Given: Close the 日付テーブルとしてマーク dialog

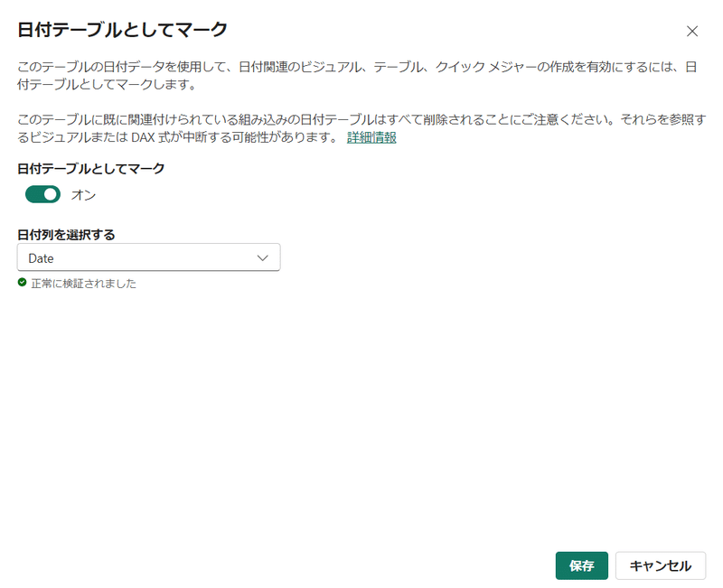Looking at the screenshot, I should [x=691, y=32].
